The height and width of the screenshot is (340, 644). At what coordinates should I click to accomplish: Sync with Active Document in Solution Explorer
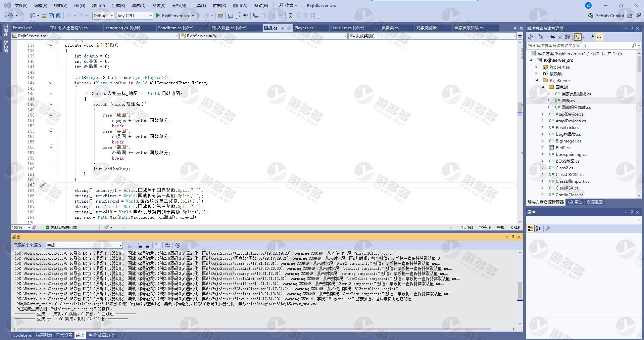552,37
